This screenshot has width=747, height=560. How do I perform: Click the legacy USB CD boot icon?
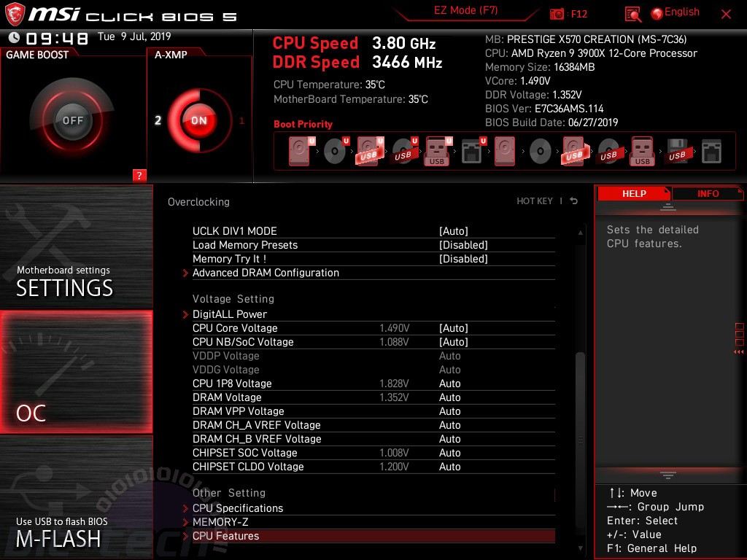coord(609,152)
